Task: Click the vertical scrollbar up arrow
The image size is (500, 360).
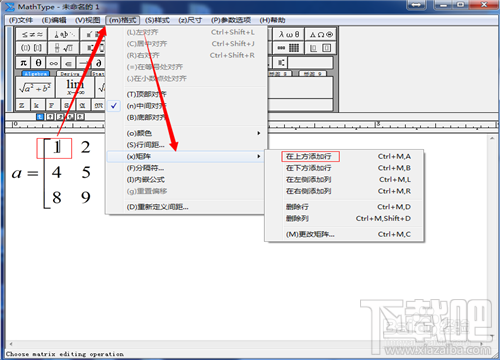Action: tap(492, 138)
